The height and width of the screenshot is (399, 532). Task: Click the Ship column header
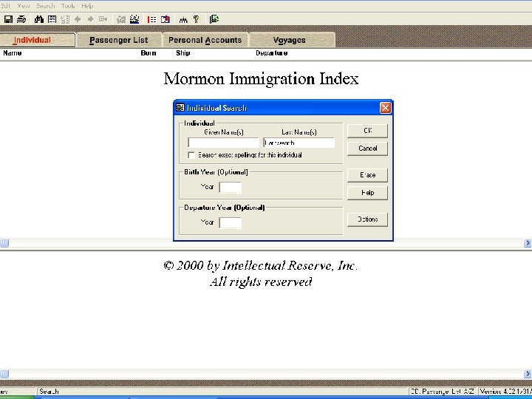click(183, 53)
